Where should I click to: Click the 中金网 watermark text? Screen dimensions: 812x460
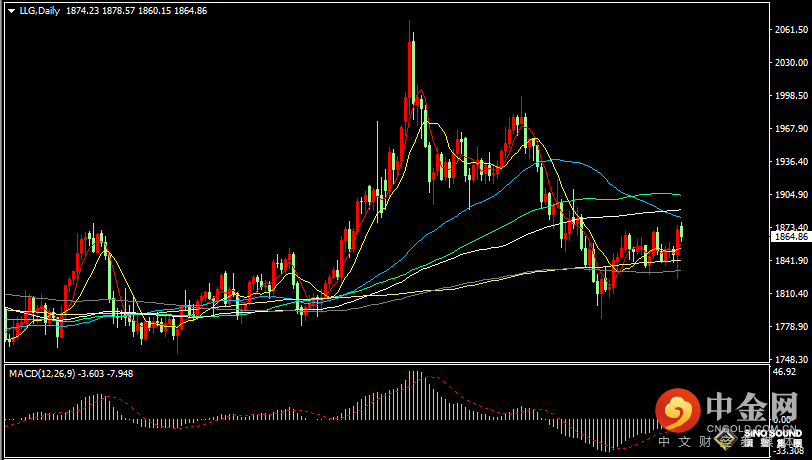pos(752,407)
